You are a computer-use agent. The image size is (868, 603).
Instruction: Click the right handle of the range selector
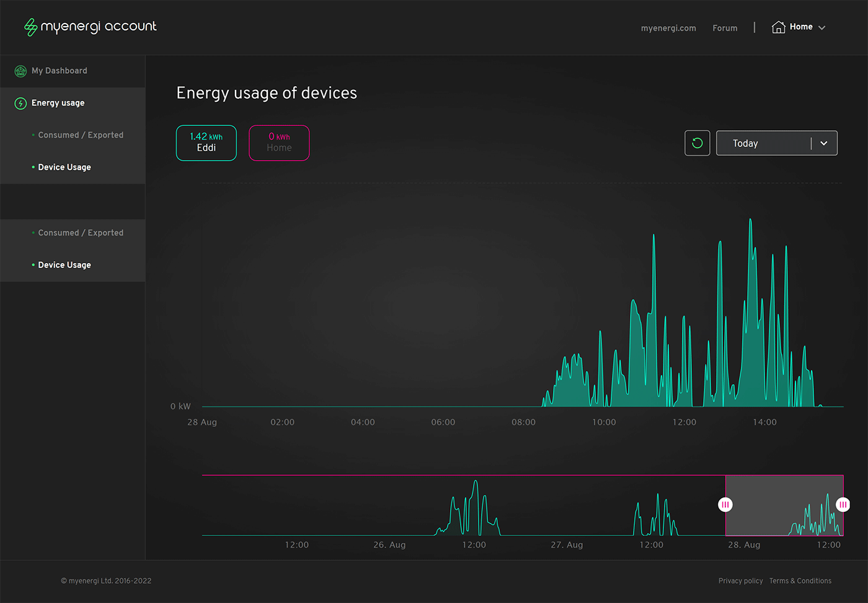[843, 505]
